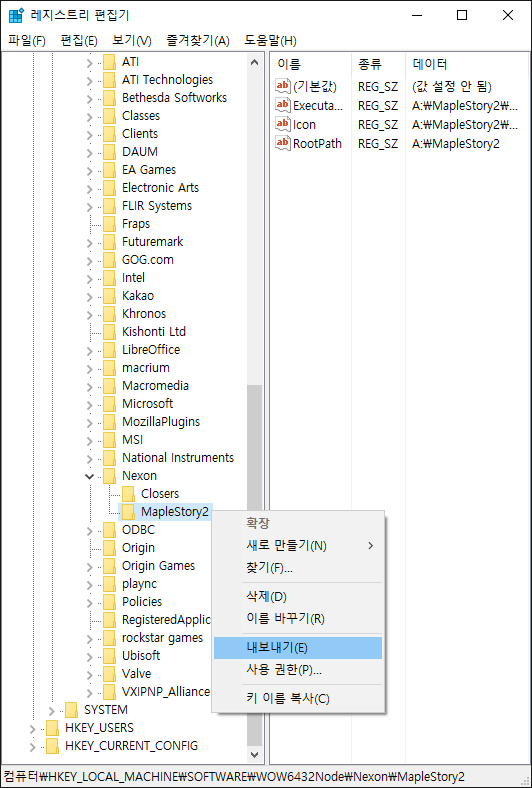This screenshot has height=788, width=532.
Task: Click the default (기본값) value icon
Action: tap(283, 86)
